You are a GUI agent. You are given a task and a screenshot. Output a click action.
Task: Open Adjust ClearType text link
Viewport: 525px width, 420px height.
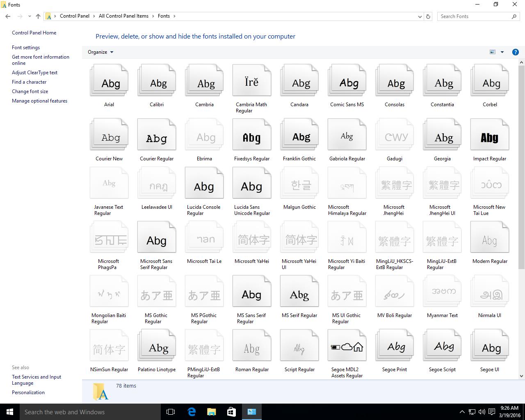click(34, 73)
